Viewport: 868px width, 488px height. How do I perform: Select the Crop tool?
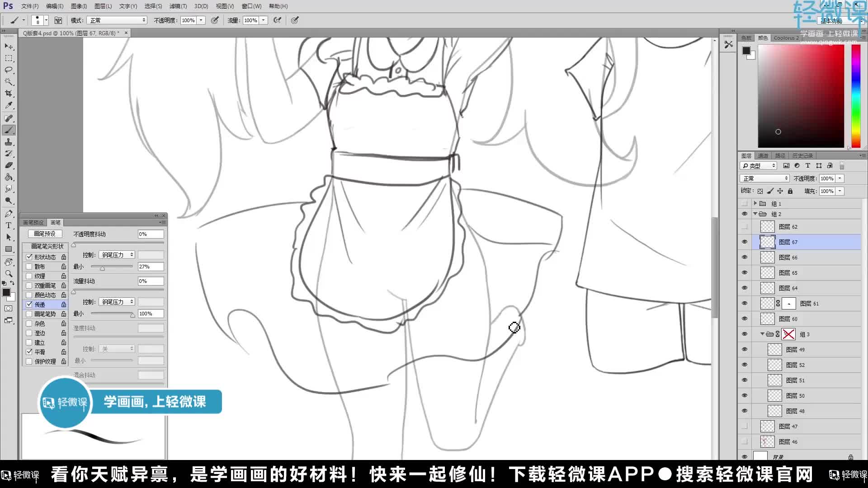tap(9, 94)
